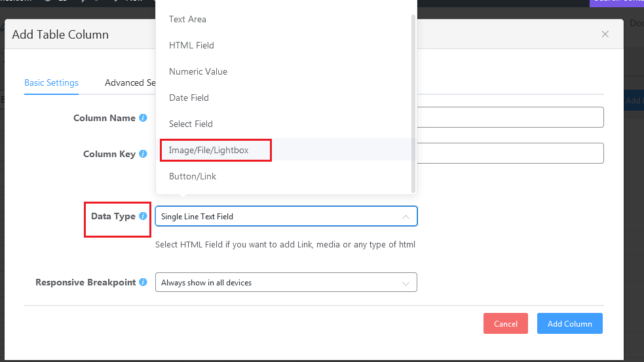Click the blue Add Column button

click(569, 323)
